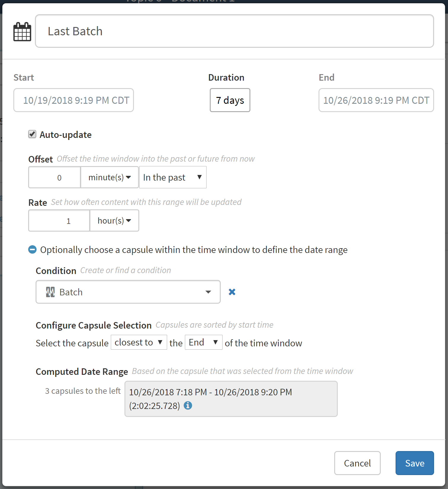The width and height of the screenshot is (448, 489).
Task: Open the End time window dropdown
Action: point(203,343)
